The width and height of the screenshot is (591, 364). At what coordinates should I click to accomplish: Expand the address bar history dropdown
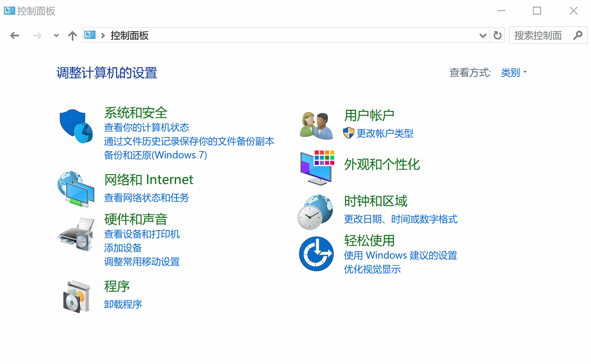483,36
